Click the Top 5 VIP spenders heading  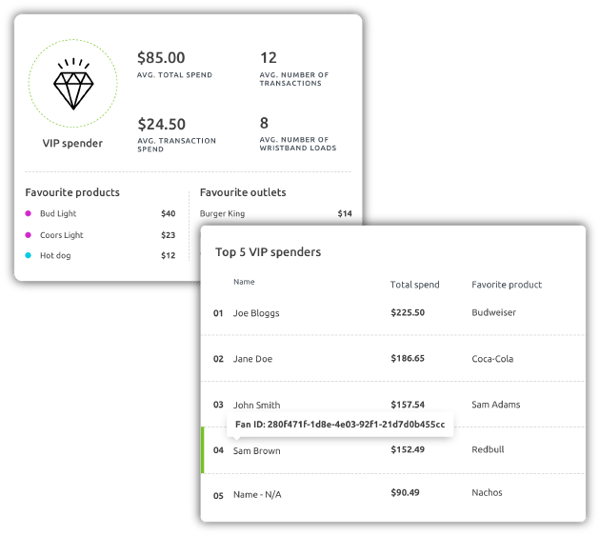tap(268, 252)
